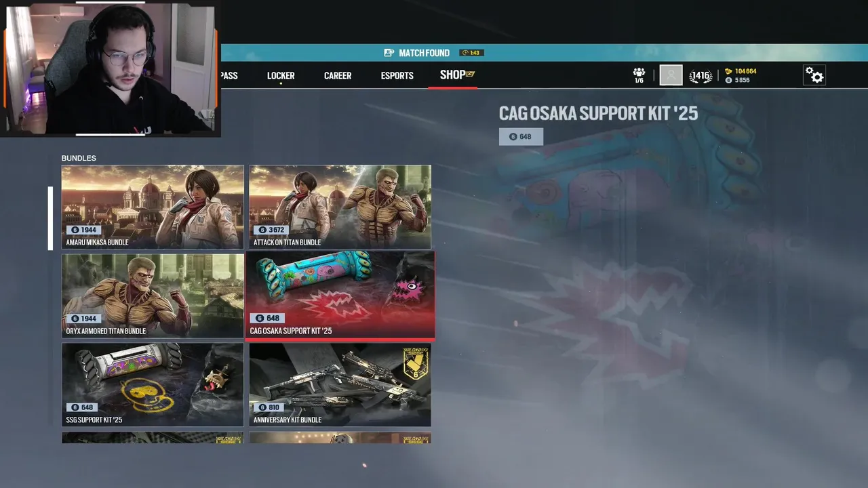
Task: Click the R6 credits balance 5 856
Action: click(738, 80)
